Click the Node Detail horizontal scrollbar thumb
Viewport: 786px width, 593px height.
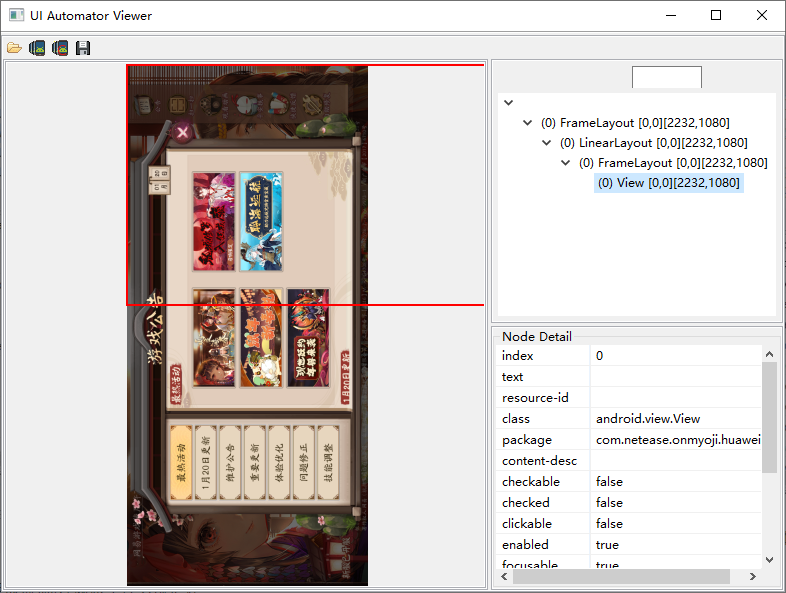click(x=621, y=576)
